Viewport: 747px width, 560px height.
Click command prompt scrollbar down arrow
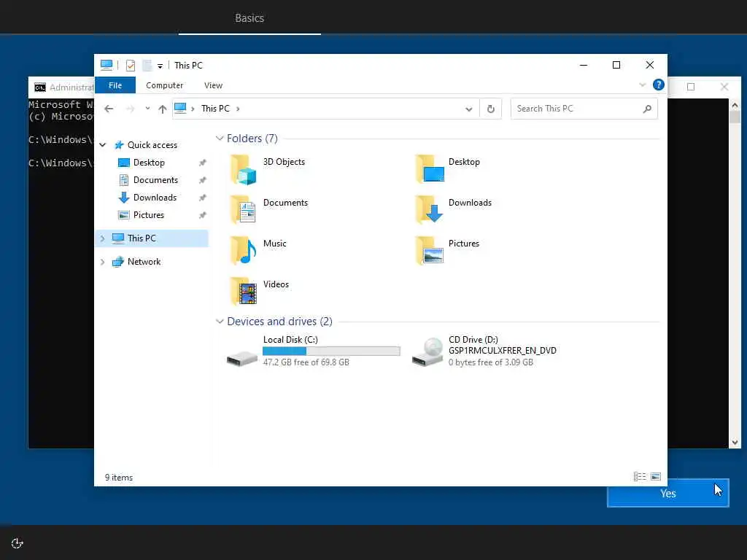(735, 443)
